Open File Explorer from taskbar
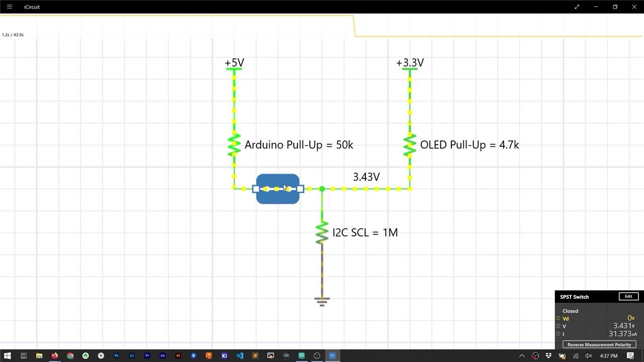The width and height of the screenshot is (644, 362). 39,355
